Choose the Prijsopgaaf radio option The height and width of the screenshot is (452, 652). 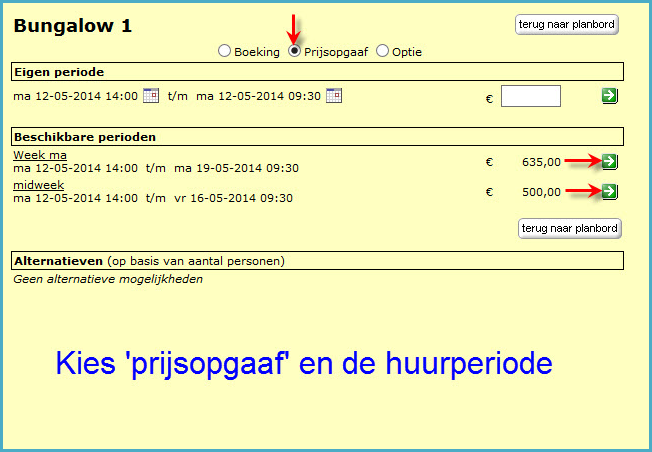[x=295, y=51]
